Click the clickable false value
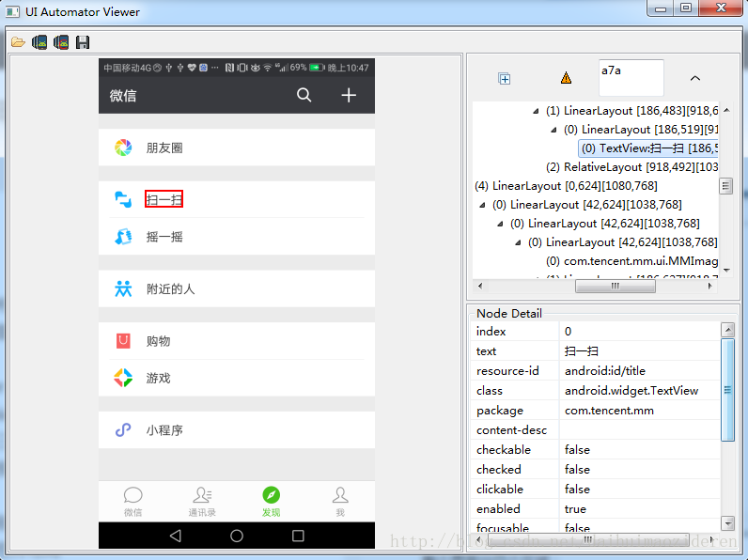Viewport: 748px width, 560px height. click(x=577, y=489)
